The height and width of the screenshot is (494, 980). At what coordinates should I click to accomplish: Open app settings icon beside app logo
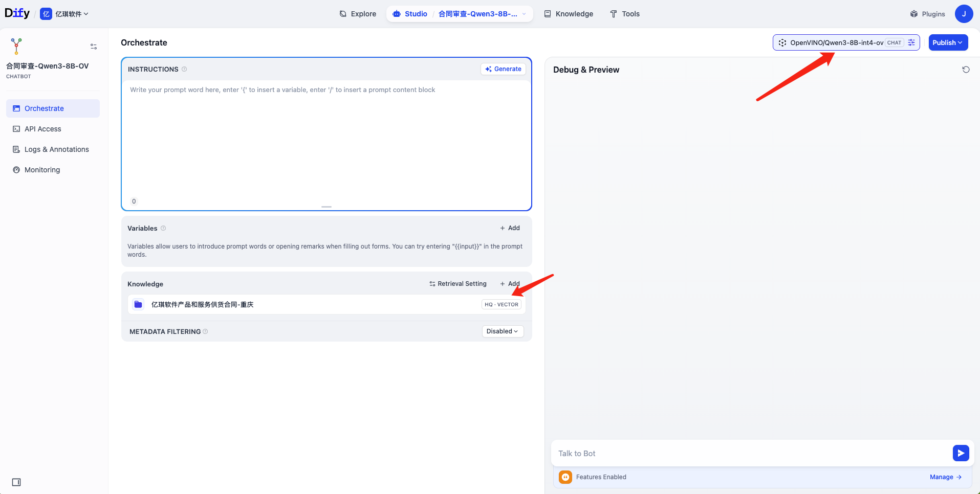tap(94, 47)
